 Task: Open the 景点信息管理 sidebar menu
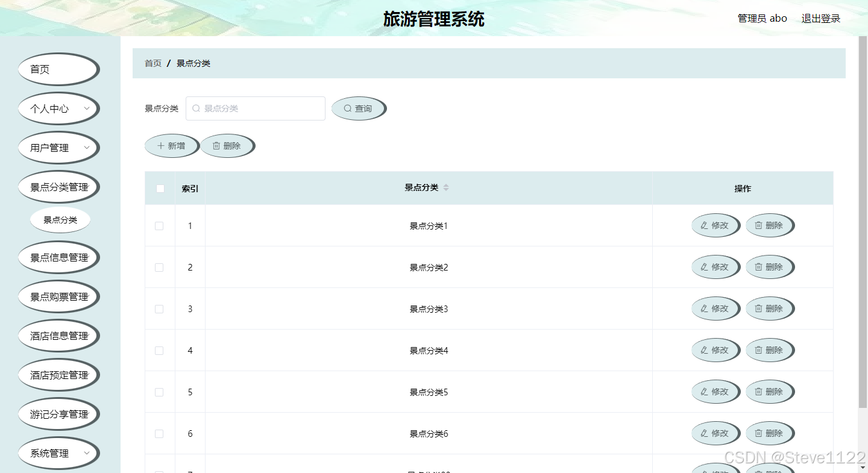(58, 257)
